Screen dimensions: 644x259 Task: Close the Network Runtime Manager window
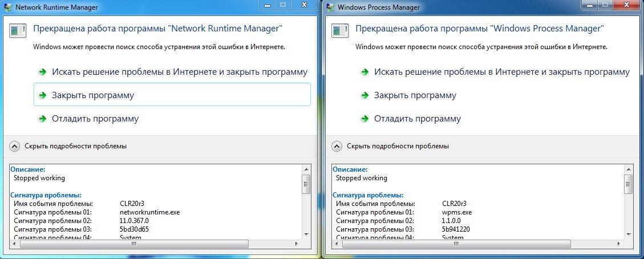pyautogui.click(x=305, y=5)
